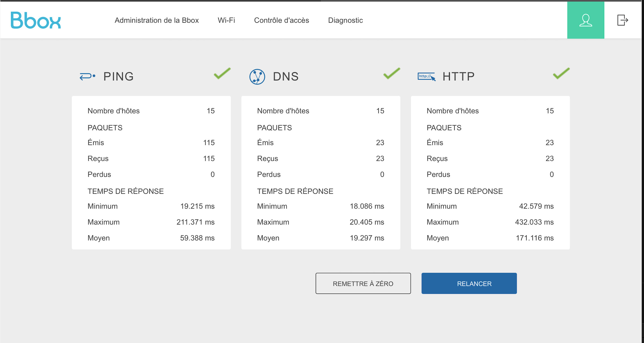Click the PING arrow icon
This screenshot has width=644, height=343.
(x=87, y=76)
